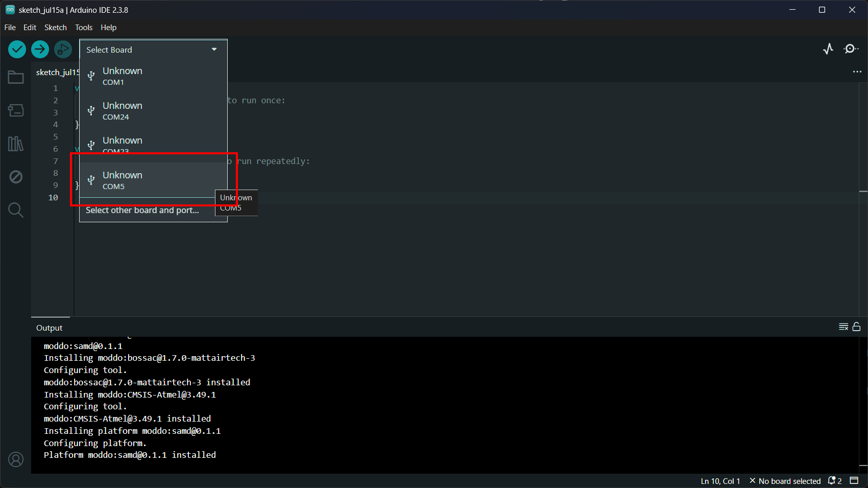Toggle the bottom panel icon in status bar
Image resolution: width=868 pixels, height=488 pixels.
(x=854, y=481)
